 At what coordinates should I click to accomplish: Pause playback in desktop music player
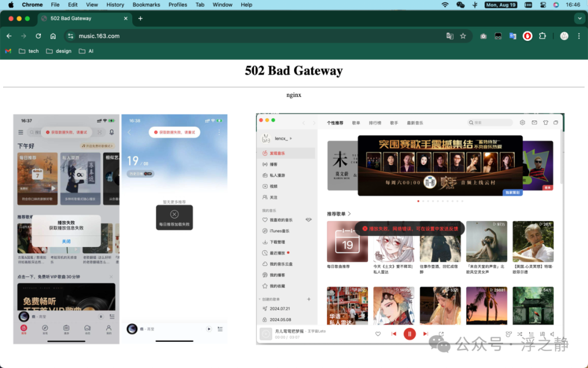(x=409, y=334)
